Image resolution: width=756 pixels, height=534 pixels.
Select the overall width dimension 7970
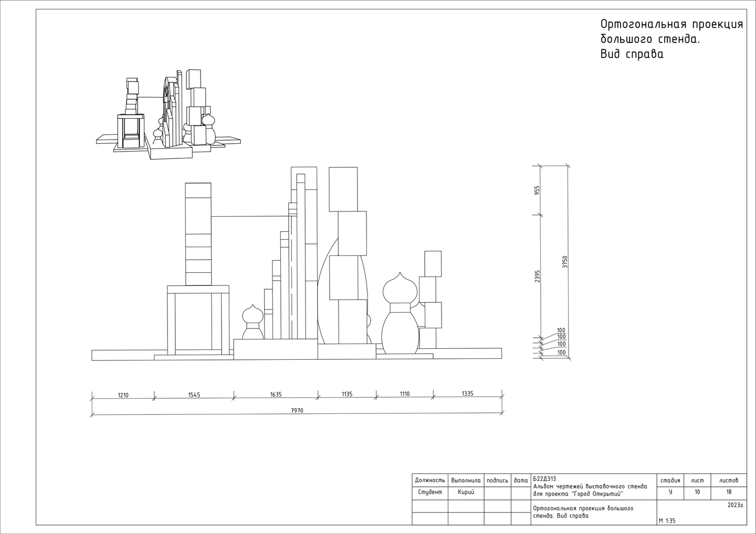297,411
